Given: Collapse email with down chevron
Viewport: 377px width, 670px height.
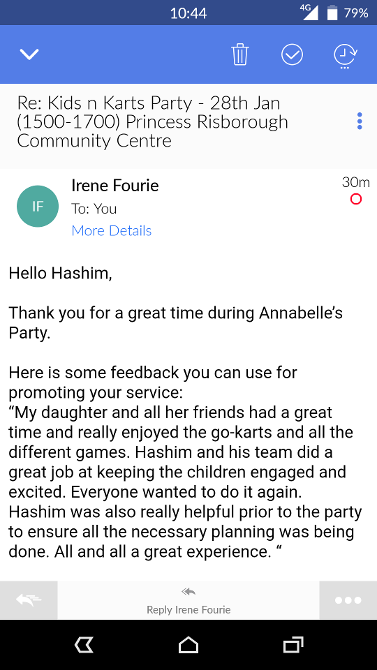Looking at the screenshot, I should (29, 54).
